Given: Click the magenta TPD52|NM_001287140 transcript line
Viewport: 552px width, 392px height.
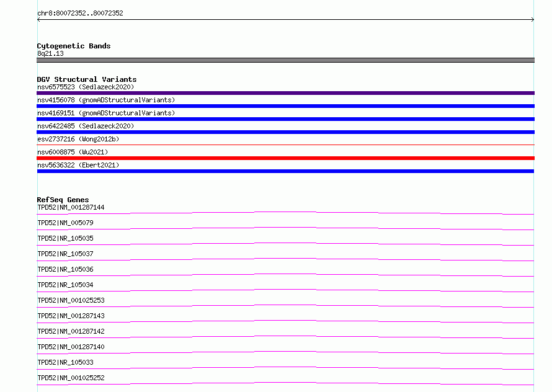Looking at the screenshot, I should coord(285,352).
